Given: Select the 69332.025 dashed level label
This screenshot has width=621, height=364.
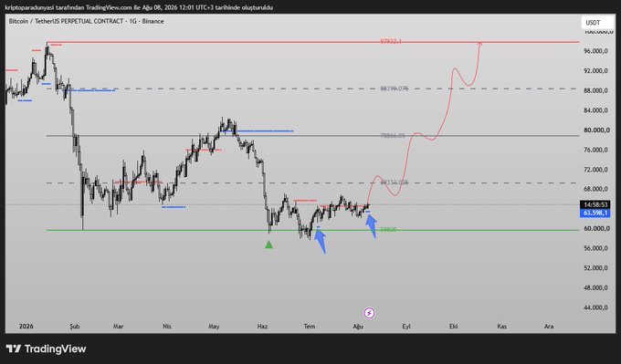Looking at the screenshot, I should pyautogui.click(x=395, y=182).
